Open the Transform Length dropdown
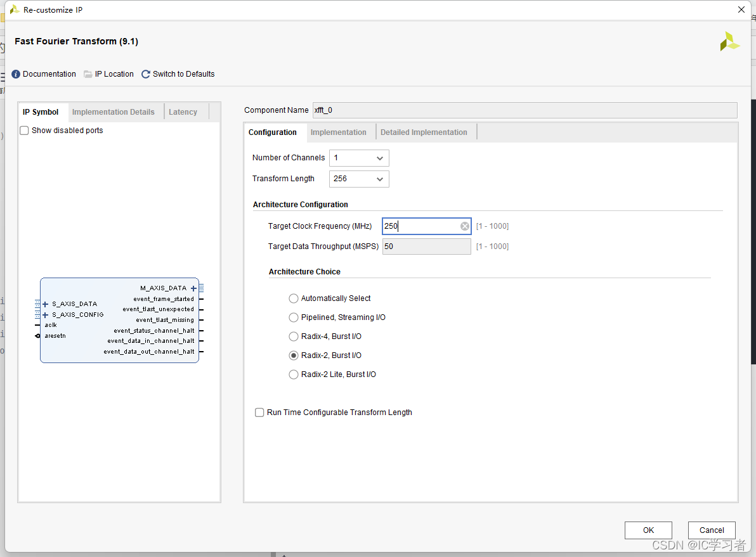This screenshot has height=557, width=756. (359, 179)
